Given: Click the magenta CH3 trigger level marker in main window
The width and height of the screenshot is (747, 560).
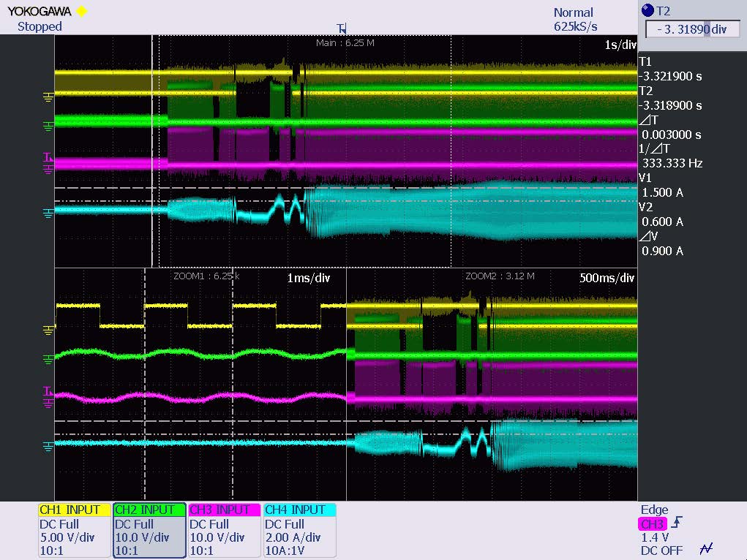Looking at the screenshot, I should tap(48, 157).
